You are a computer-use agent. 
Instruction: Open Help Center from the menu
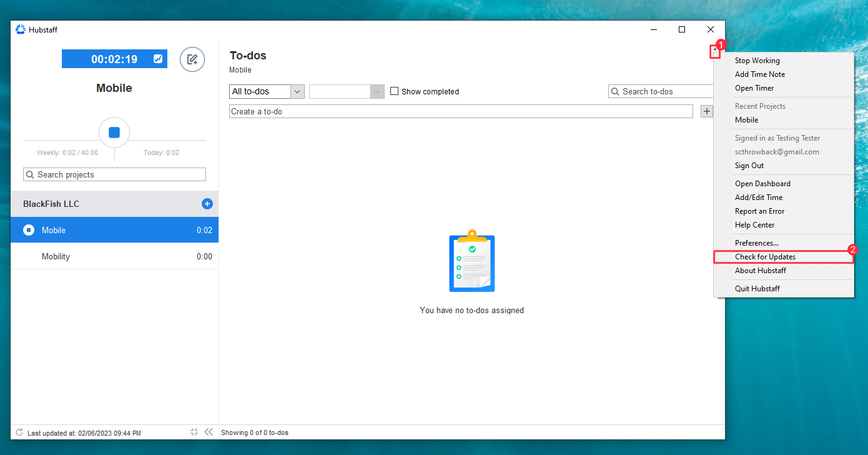point(784,225)
